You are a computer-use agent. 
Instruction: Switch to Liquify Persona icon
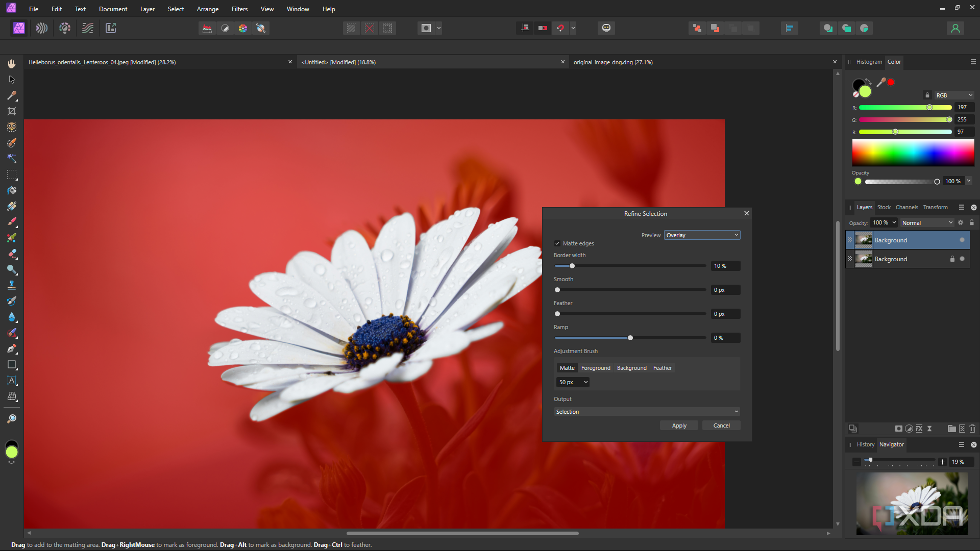(42, 28)
